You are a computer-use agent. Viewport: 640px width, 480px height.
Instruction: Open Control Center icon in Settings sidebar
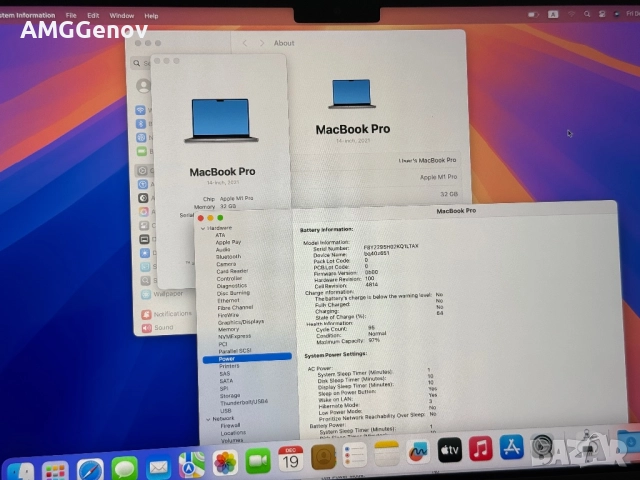(x=144, y=225)
